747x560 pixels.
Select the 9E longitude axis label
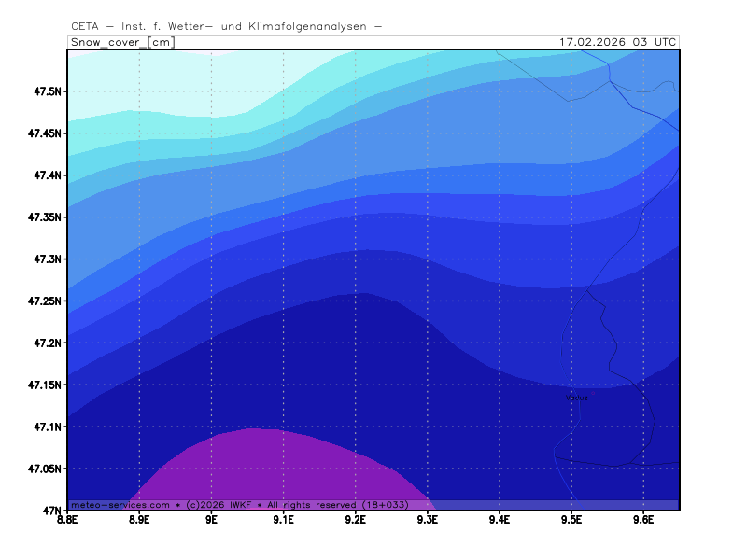point(212,520)
